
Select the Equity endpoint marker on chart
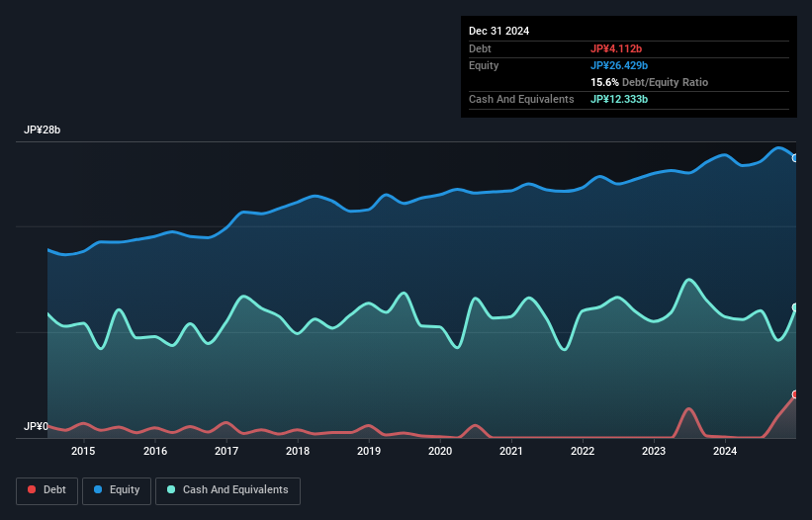795,158
